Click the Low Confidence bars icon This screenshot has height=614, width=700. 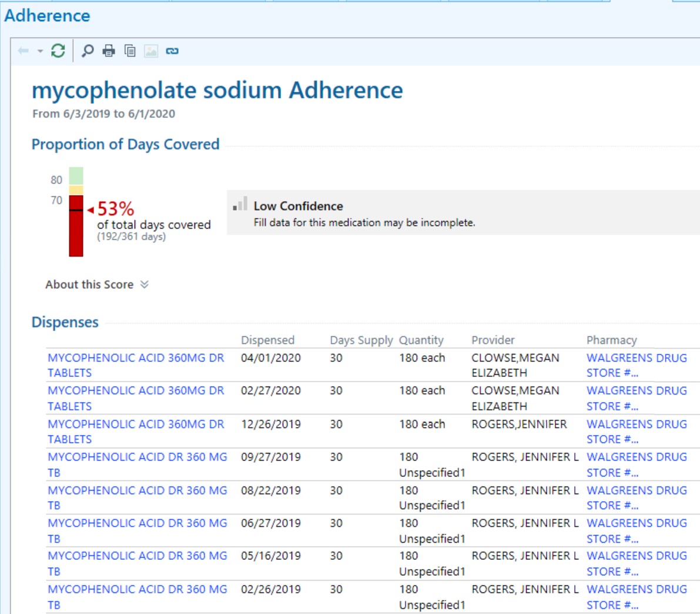tap(240, 205)
